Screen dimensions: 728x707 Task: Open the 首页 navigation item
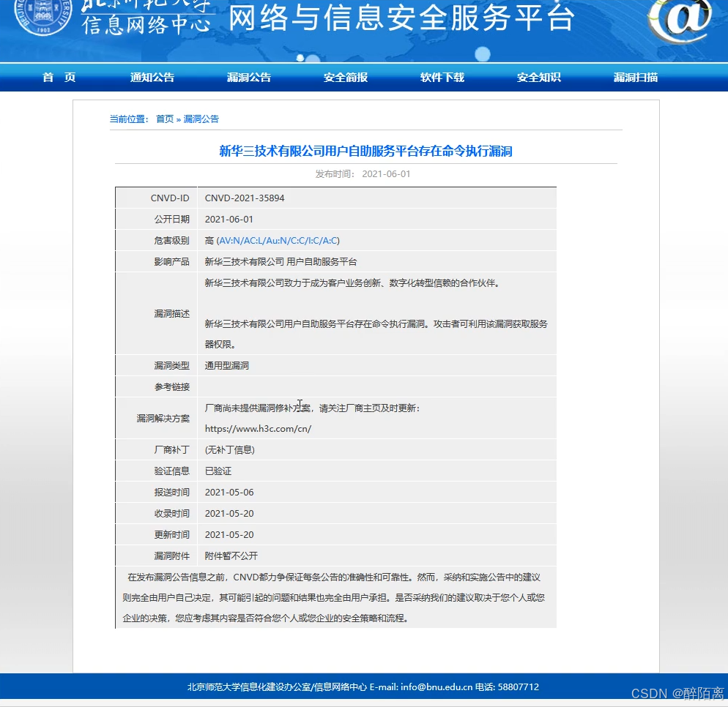click(59, 78)
